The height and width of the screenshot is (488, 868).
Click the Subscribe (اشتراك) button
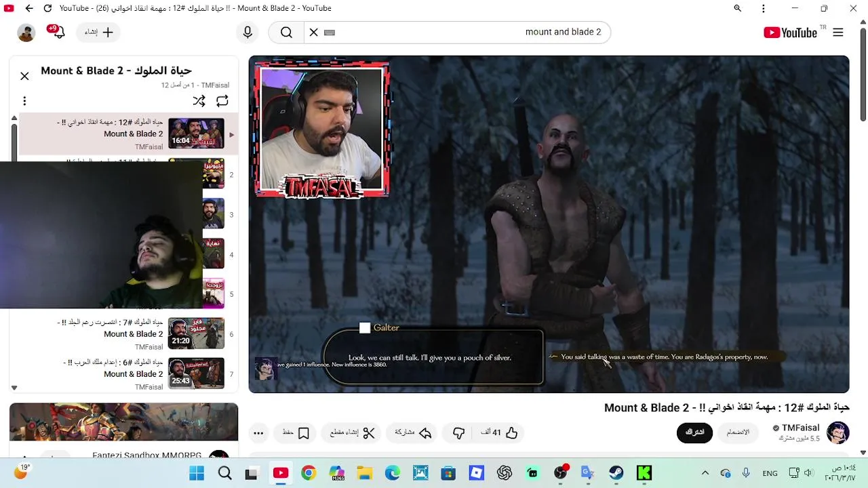694,432
